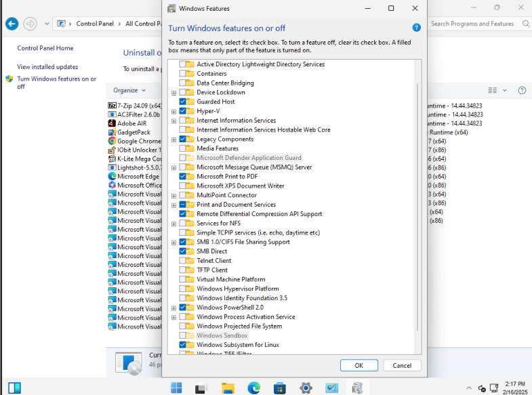
Task: Click the 7-Zip 24.09 program icon
Action: point(112,106)
